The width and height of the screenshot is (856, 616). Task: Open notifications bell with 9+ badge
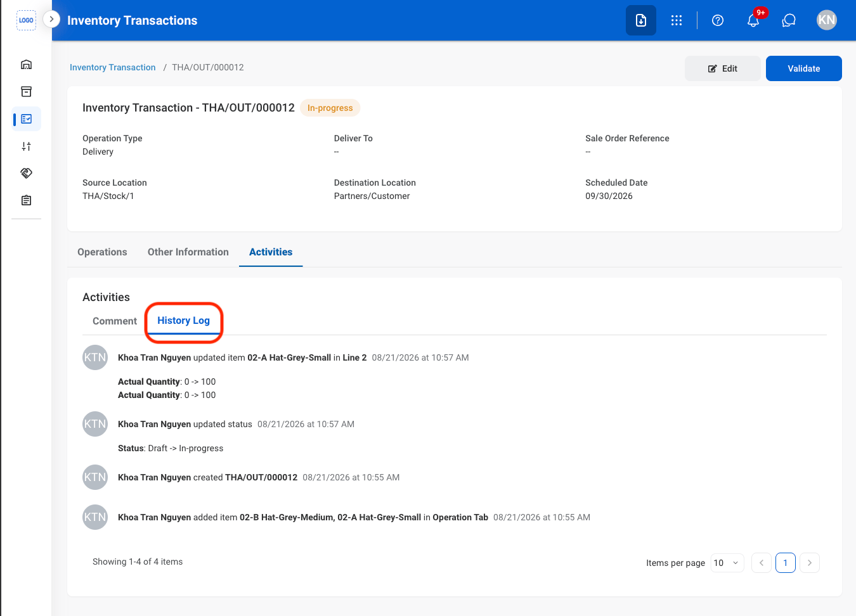[x=753, y=20]
